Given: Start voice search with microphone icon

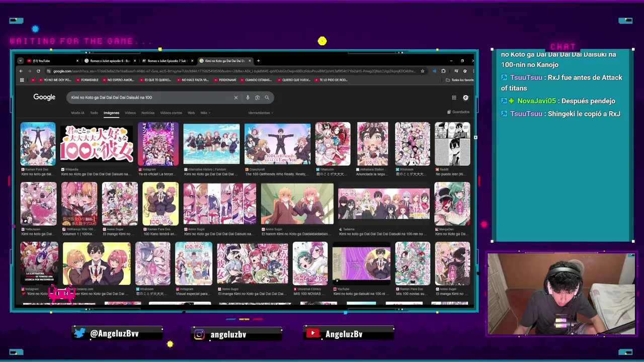Looking at the screenshot, I should tap(248, 98).
